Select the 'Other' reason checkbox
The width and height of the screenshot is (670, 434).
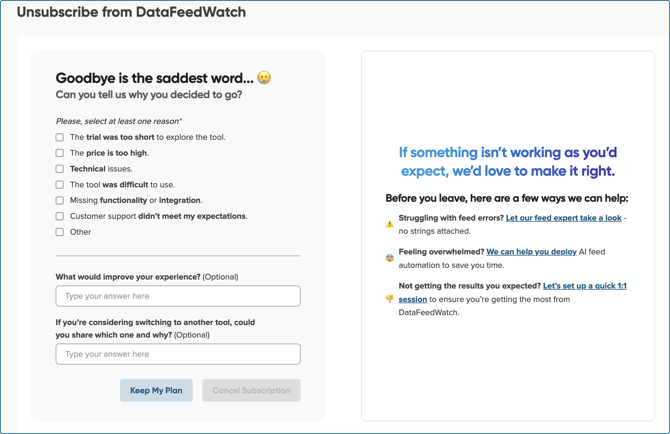click(60, 232)
